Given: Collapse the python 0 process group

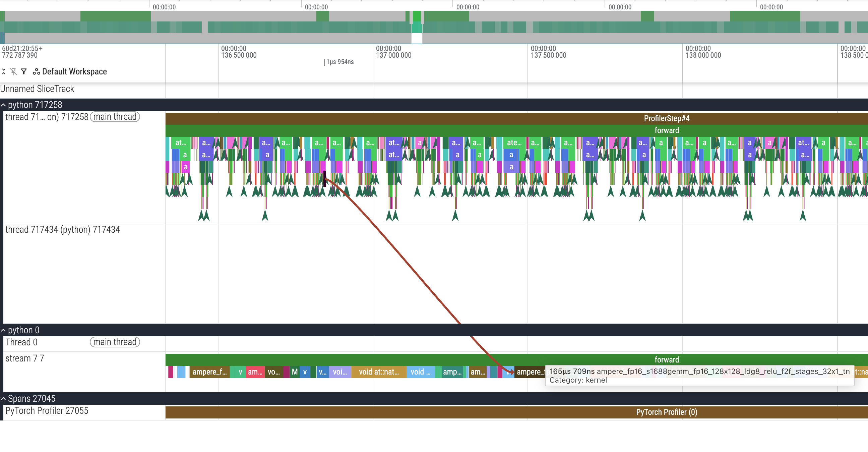Looking at the screenshot, I should pos(3,330).
